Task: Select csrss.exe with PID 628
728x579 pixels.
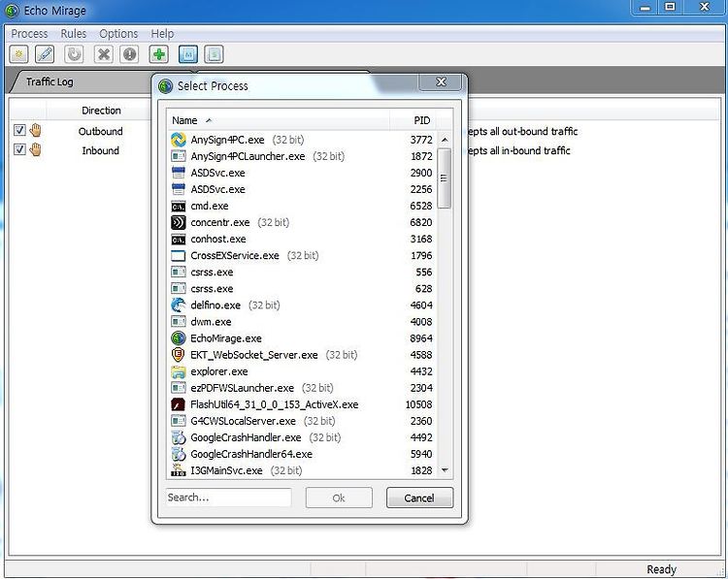Action: (303, 289)
